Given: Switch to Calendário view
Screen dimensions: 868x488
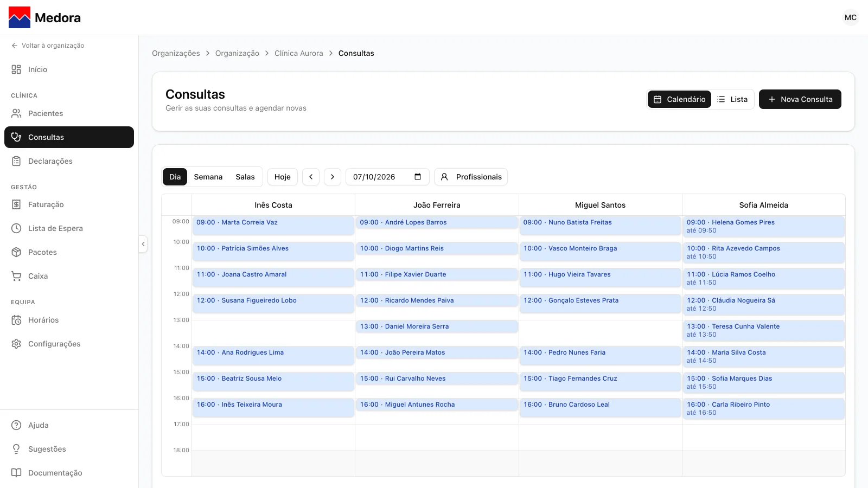Looking at the screenshot, I should coord(679,99).
